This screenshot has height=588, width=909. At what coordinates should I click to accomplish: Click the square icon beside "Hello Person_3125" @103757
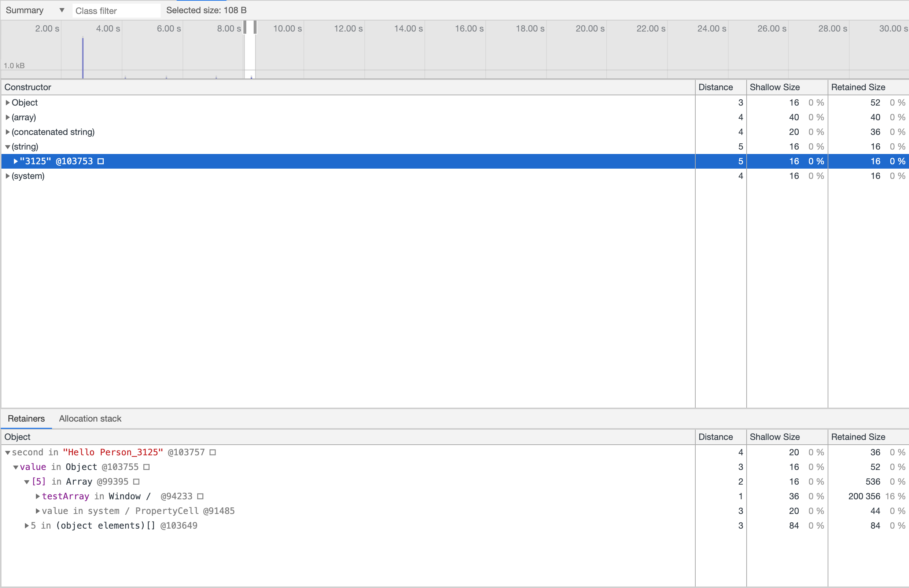[213, 452]
